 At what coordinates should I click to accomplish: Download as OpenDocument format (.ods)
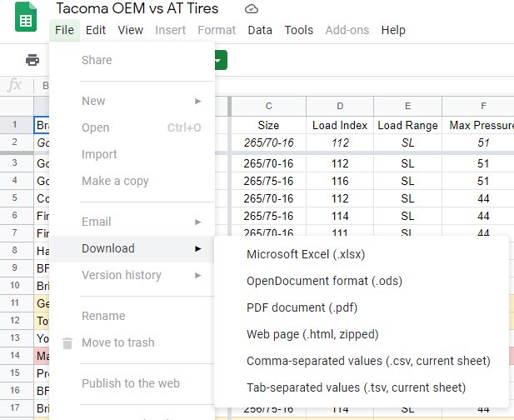(x=362, y=281)
